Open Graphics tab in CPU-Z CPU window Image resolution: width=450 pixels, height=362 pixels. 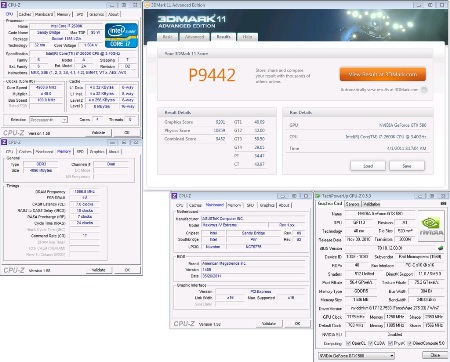(x=97, y=14)
